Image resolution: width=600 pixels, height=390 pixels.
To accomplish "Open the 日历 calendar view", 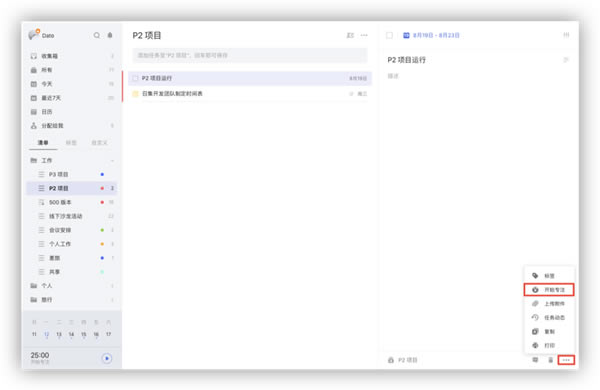I will click(x=72, y=112).
